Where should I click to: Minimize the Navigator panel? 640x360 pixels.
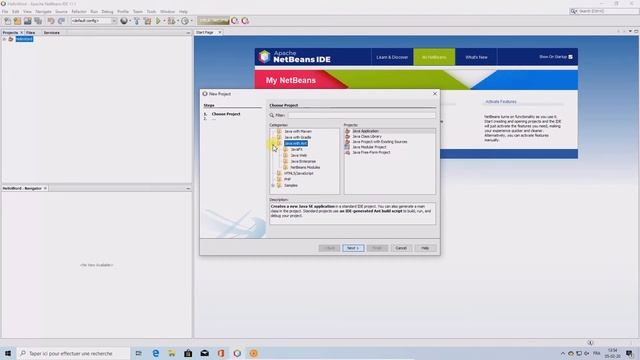click(188, 188)
